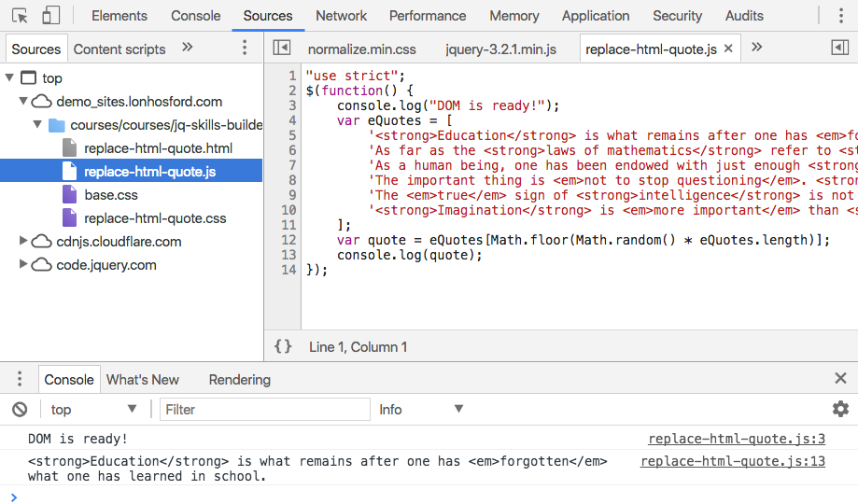Clear the console with the ban icon

pos(20,410)
